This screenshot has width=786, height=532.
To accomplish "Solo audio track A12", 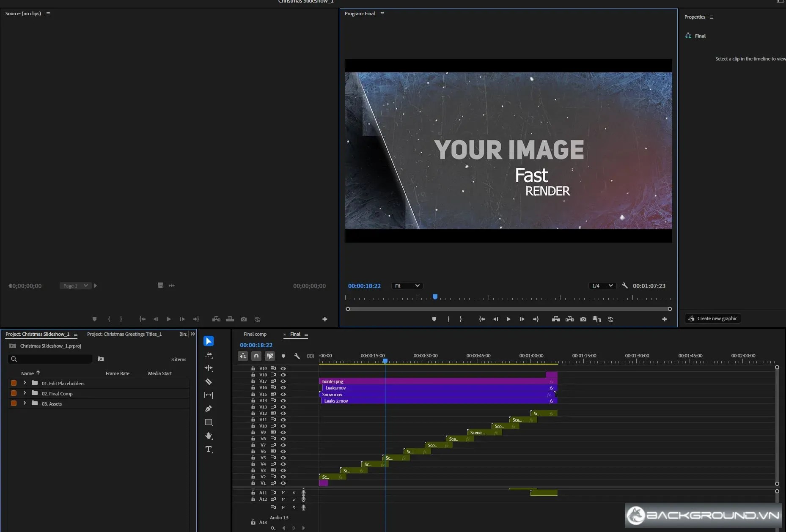I will 294,499.
